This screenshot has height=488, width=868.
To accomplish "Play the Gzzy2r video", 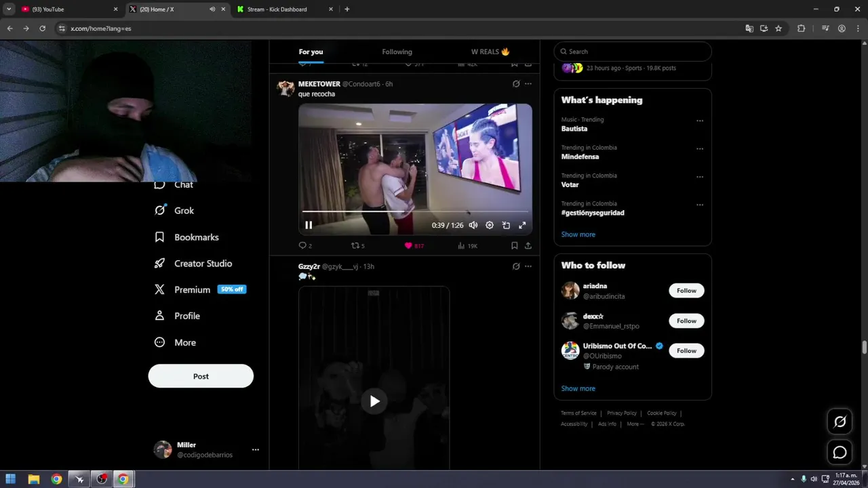I will click(x=374, y=401).
